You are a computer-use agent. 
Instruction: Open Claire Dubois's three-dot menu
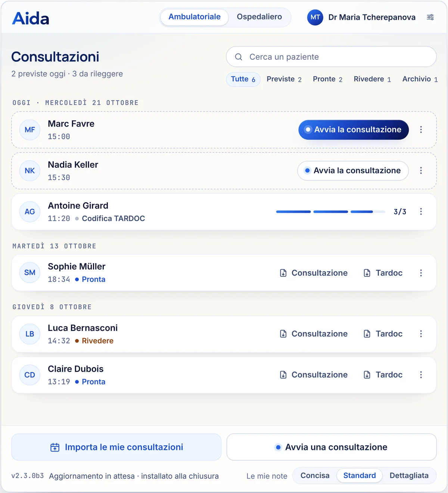(421, 375)
